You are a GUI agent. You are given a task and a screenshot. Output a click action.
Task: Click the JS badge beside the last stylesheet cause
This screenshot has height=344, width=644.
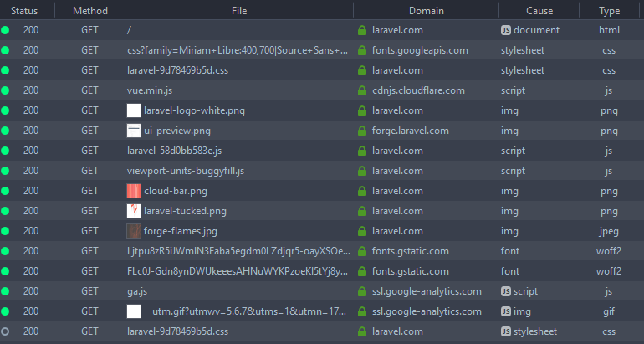click(x=506, y=331)
